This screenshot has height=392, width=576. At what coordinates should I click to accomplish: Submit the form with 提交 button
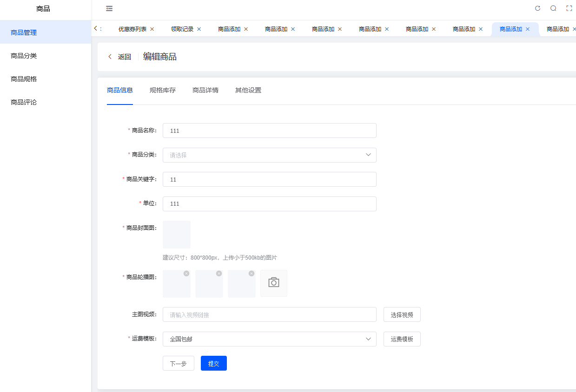tap(214, 363)
